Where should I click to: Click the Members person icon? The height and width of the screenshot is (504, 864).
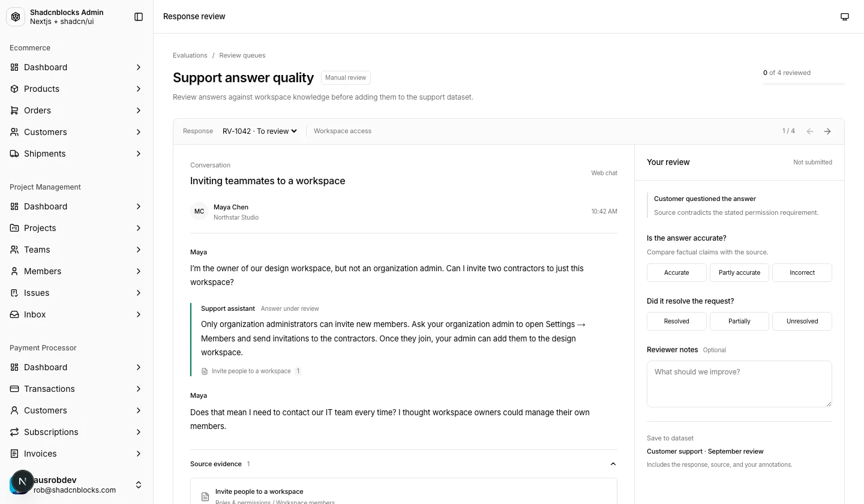[x=14, y=271]
